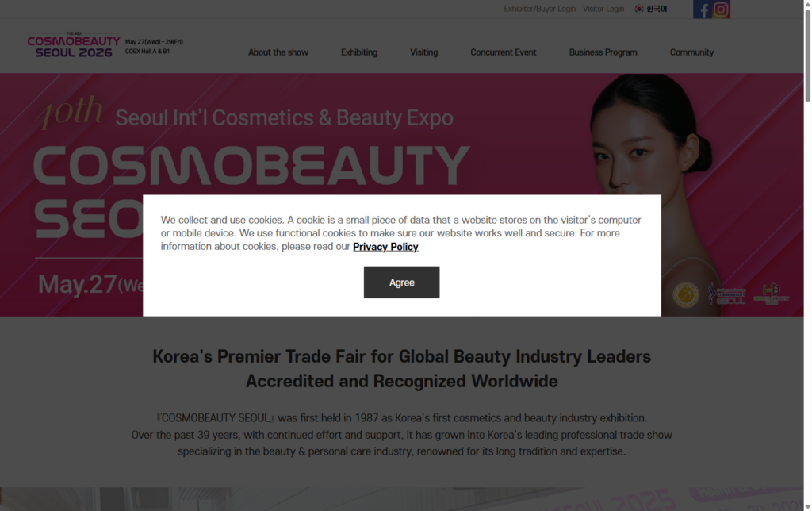Click the Korean flag icon
The width and height of the screenshot is (812, 511).
[x=639, y=10]
